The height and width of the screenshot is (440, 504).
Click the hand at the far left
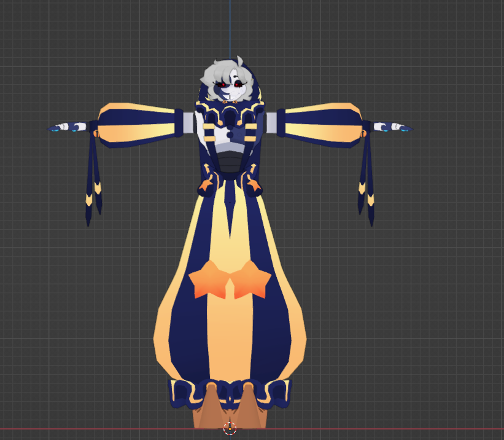67,127
